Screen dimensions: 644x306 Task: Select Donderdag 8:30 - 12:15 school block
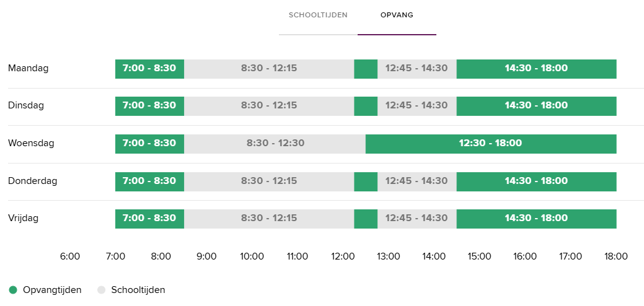(269, 181)
